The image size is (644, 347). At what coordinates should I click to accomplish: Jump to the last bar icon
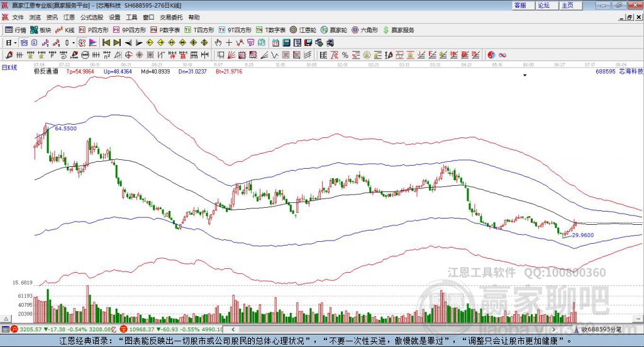[117, 43]
